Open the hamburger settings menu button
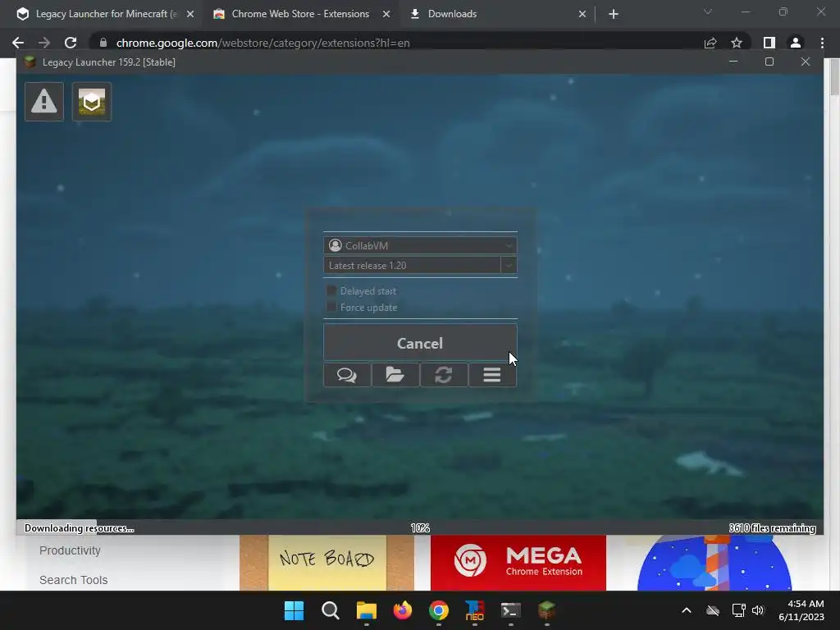This screenshot has width=840, height=630. [492, 375]
